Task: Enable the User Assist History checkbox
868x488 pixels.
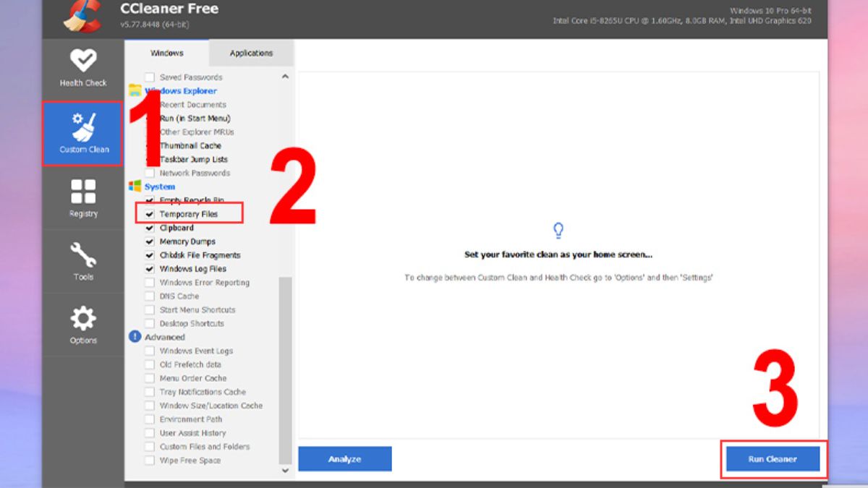Action: (x=150, y=433)
